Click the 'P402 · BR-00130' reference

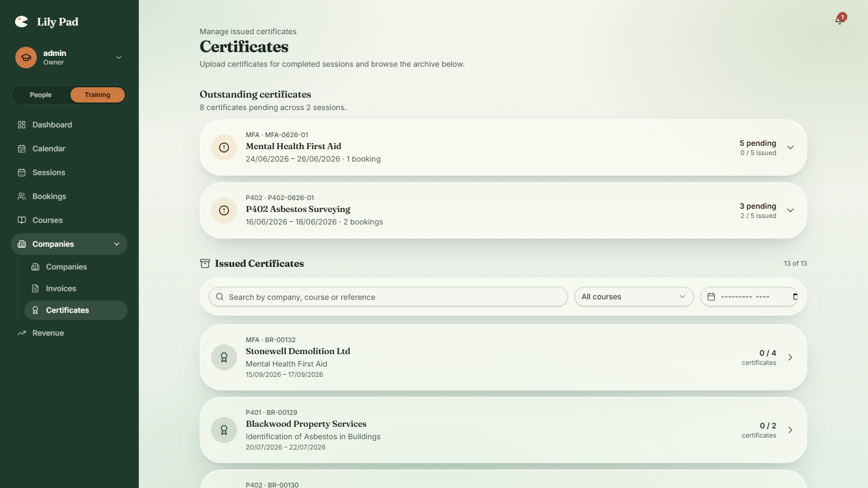pyautogui.click(x=272, y=485)
